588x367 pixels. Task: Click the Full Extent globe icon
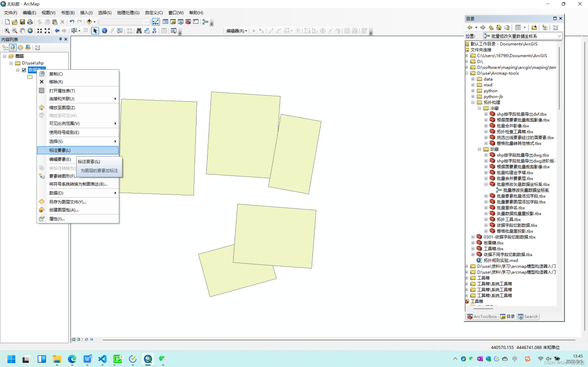(30, 31)
